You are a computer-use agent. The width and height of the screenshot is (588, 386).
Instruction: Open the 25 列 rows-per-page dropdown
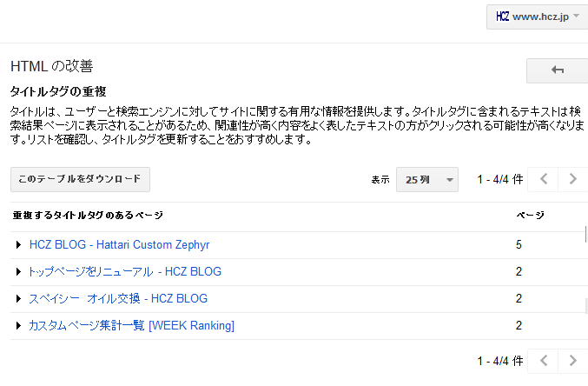click(x=427, y=179)
